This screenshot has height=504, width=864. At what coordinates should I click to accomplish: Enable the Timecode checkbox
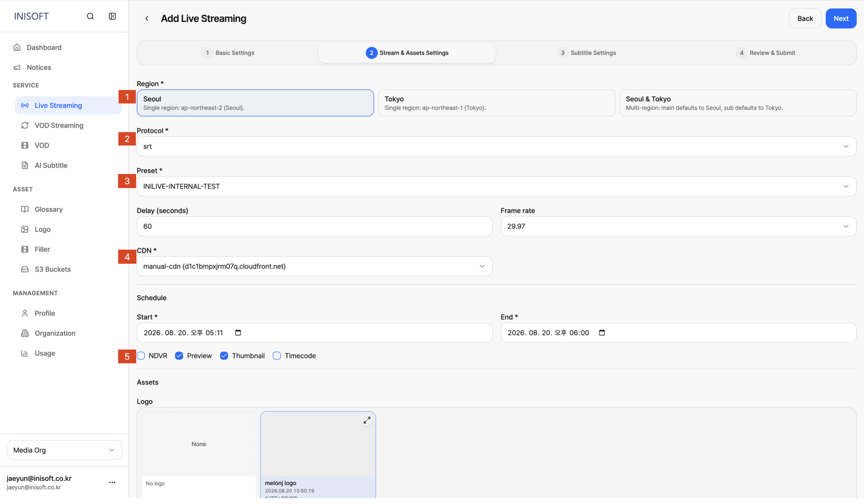pos(277,356)
